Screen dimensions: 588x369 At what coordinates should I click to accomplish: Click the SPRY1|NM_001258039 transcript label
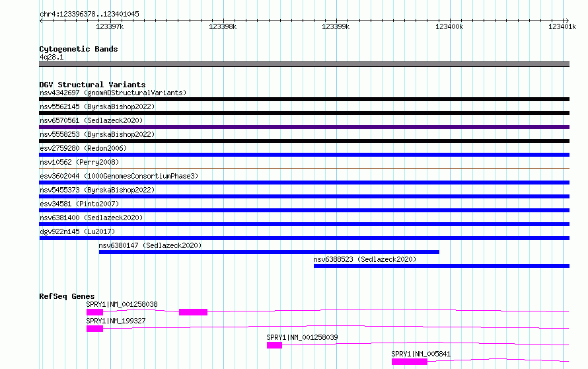[302, 337]
